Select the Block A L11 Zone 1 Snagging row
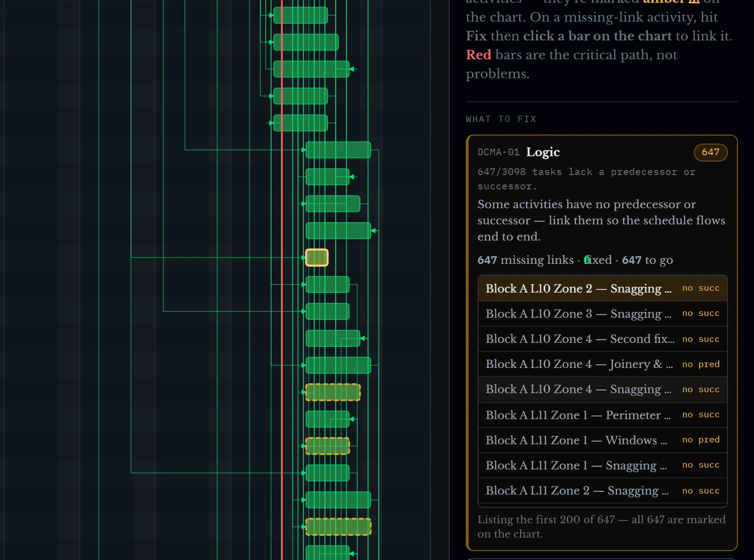 click(x=602, y=465)
